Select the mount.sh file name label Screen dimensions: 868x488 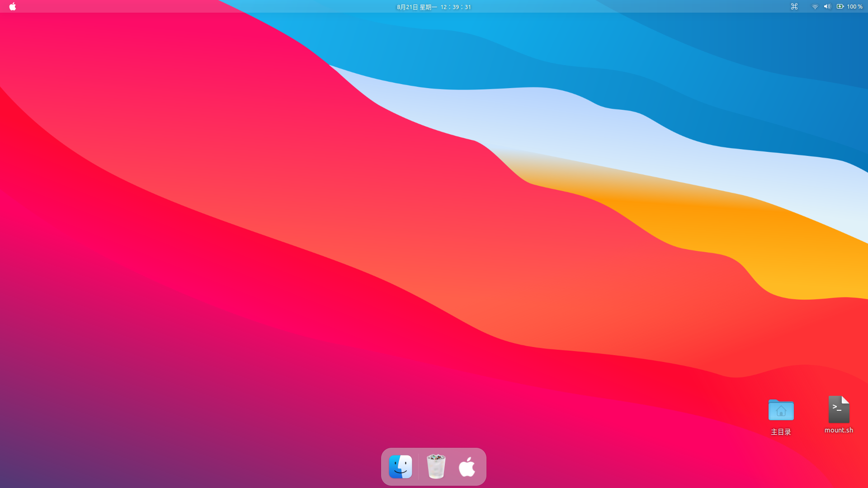[839, 430]
